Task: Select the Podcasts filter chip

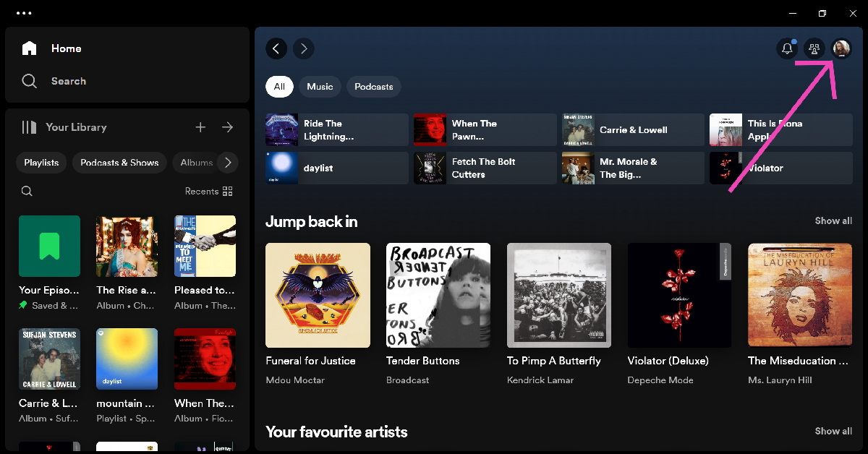Action: click(374, 87)
